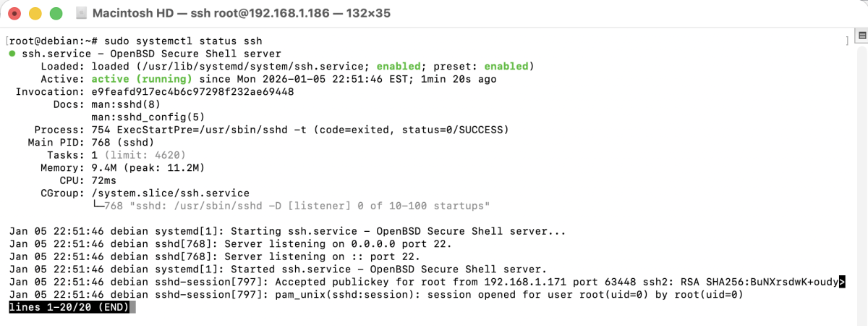Click the Main PID 768 value

point(101,142)
